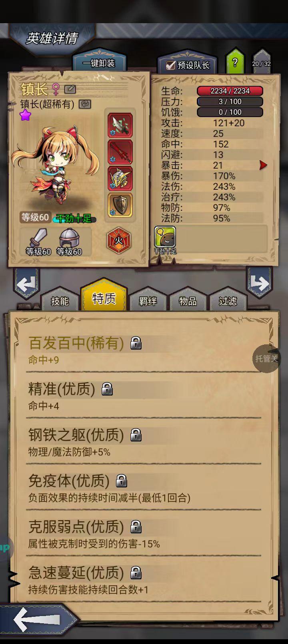288x644 pixels.
Task: Click the rename edit icon beside 镇长
Action: coord(70,89)
